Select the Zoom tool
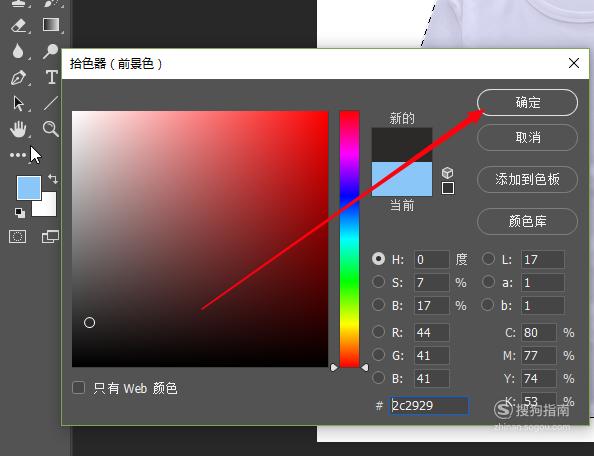 click(x=51, y=129)
